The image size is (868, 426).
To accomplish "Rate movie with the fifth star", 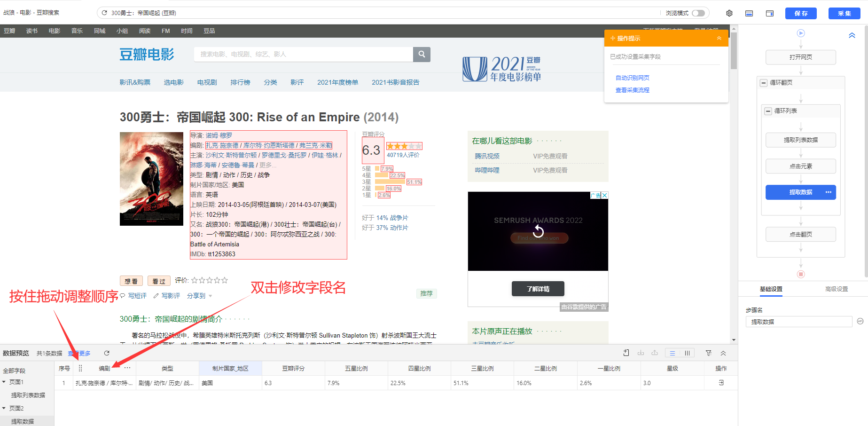I will 225,280.
